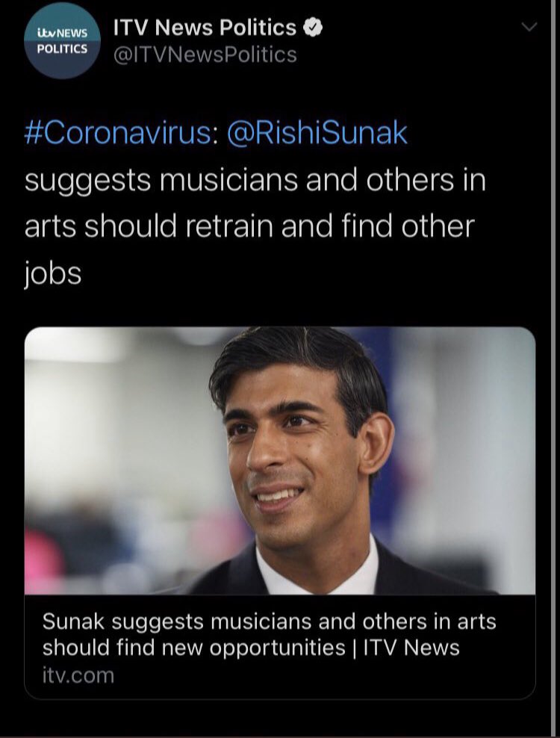Image resolution: width=560 pixels, height=738 pixels.
Task: Open headline "Sunak suggests musicians and others in arts"
Action: tap(269, 621)
